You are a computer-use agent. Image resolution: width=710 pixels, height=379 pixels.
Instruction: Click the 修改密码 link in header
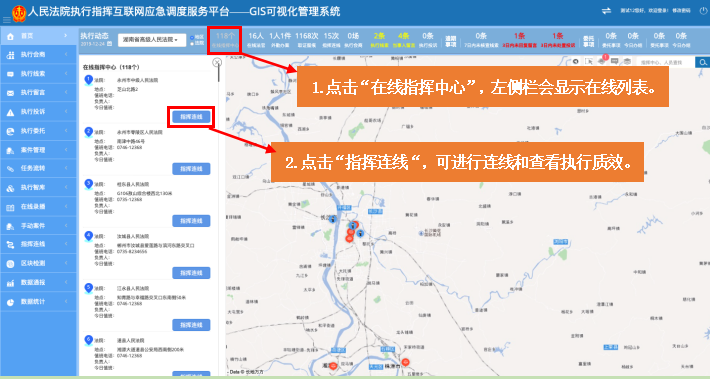[x=681, y=11]
